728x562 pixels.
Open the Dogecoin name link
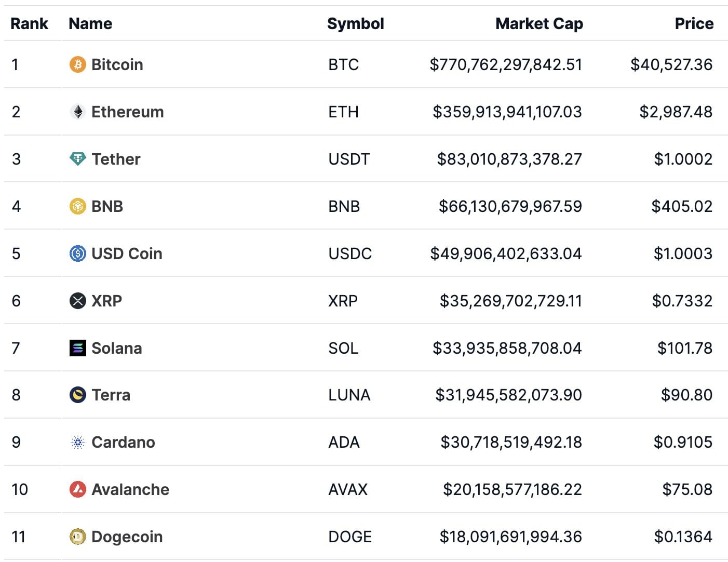[x=127, y=537]
